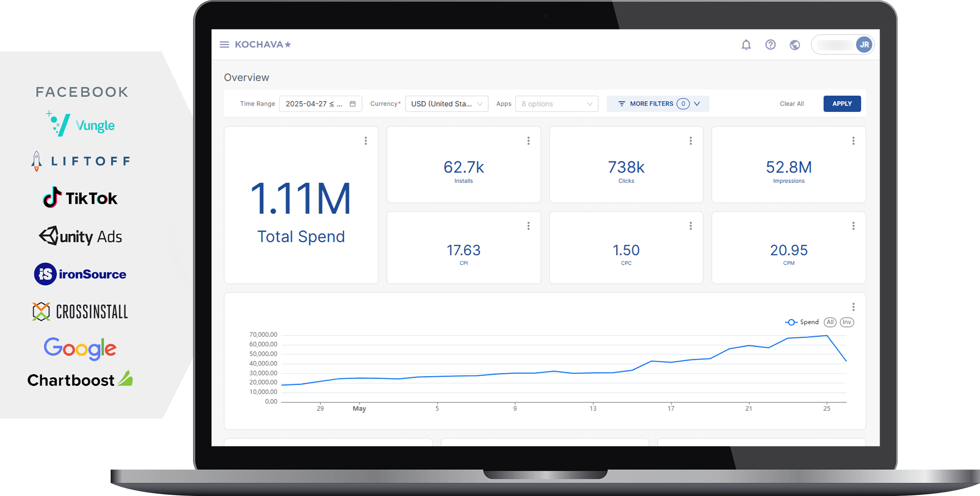Click the 52.8M Impressions value
The height and width of the screenshot is (496, 980).
pyautogui.click(x=788, y=167)
